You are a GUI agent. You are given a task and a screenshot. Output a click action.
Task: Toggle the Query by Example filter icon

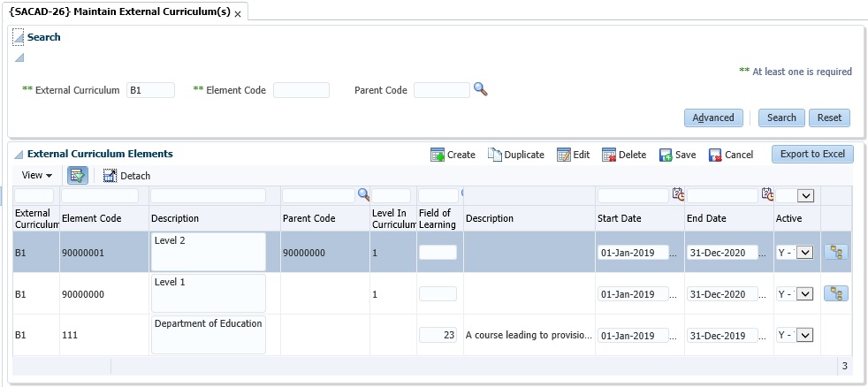pos(78,176)
